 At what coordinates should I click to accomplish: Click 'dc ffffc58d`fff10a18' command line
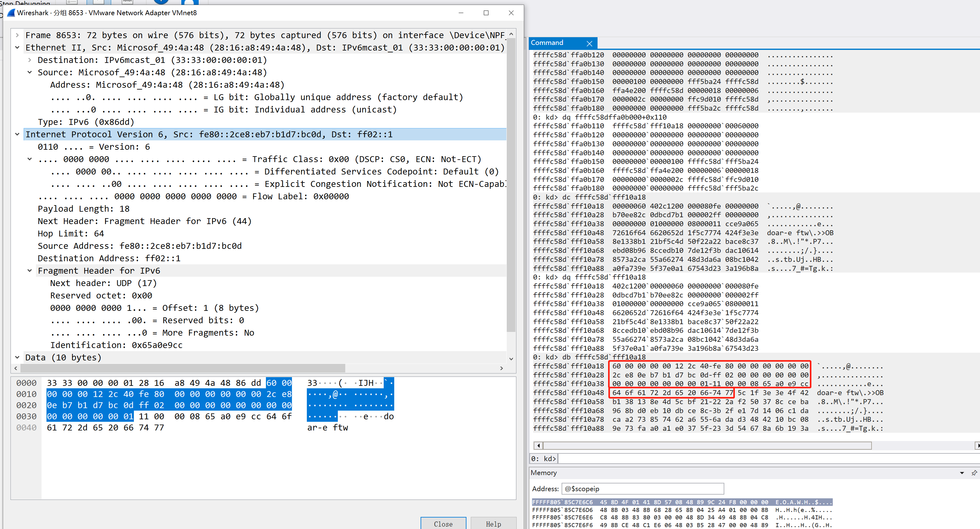589,197
